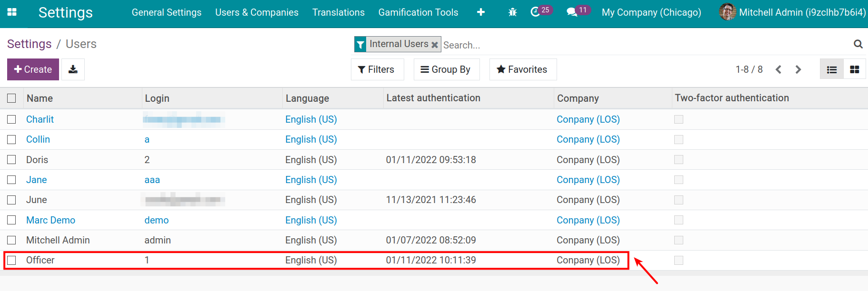Tick the checkbox next to Officer
Viewport: 868px width, 291px height.
(12, 260)
